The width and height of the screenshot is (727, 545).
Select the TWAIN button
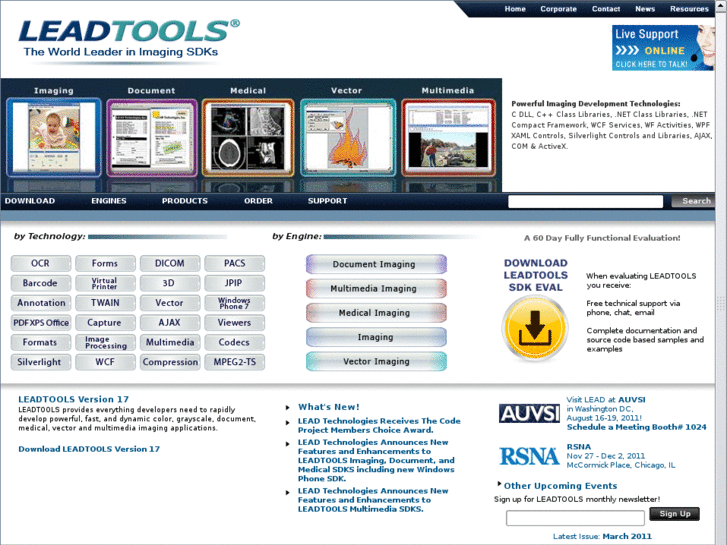coord(105,303)
